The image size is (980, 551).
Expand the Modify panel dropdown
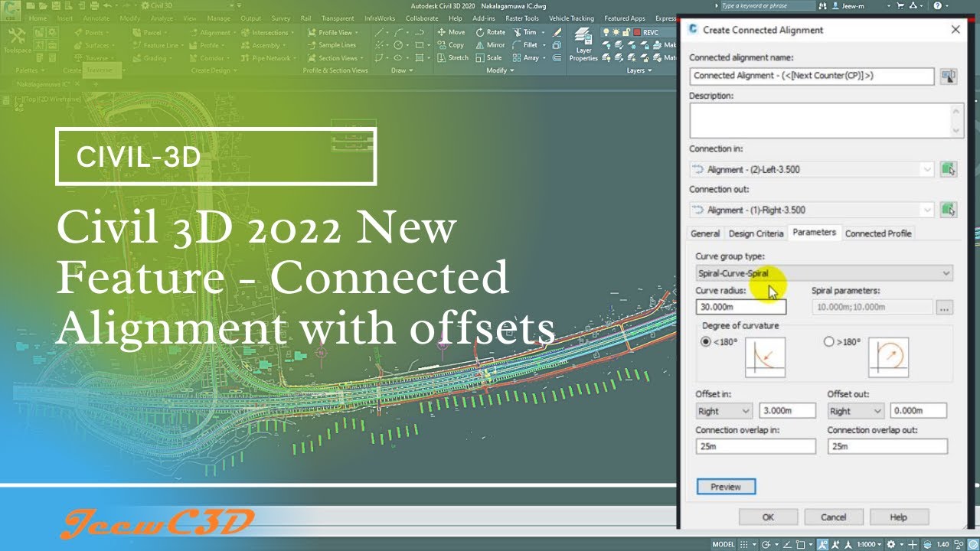(x=502, y=70)
